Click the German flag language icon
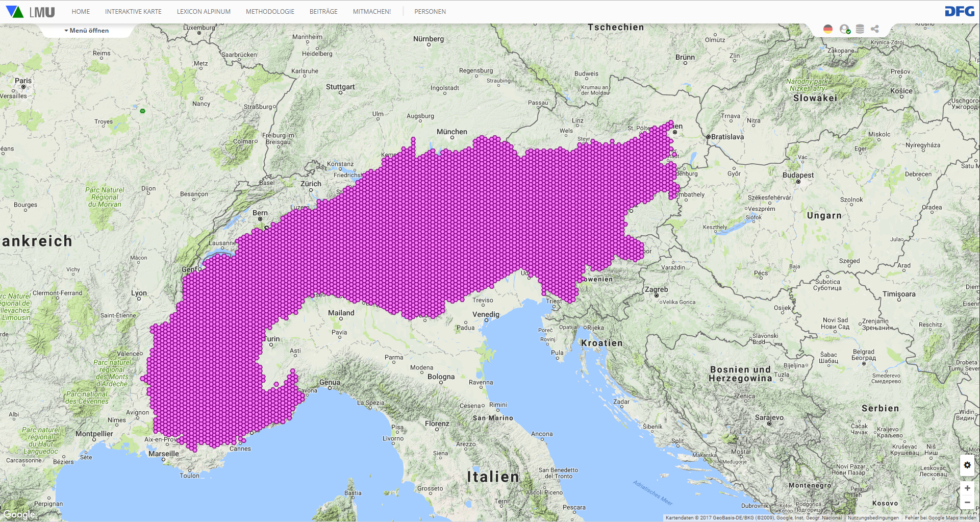Viewport: 980px width, 522px height. click(828, 29)
